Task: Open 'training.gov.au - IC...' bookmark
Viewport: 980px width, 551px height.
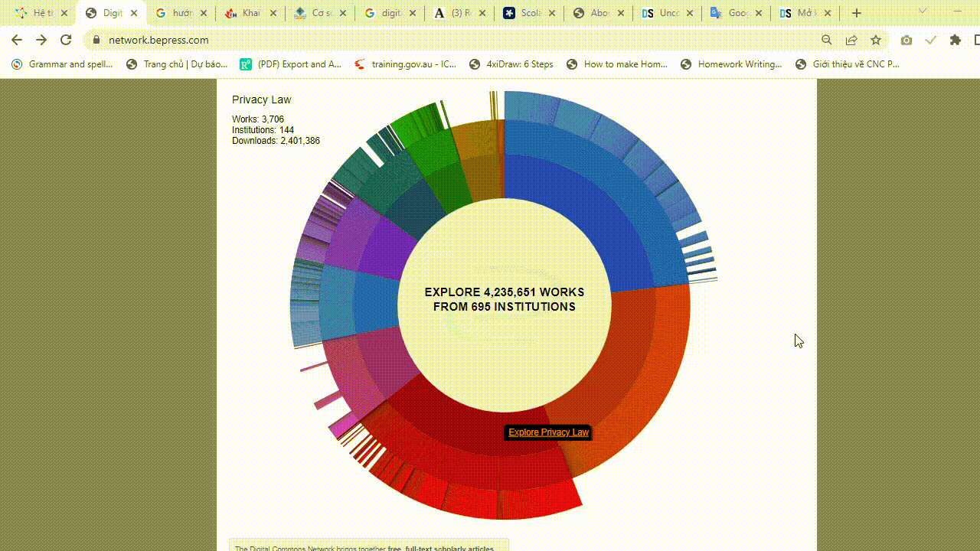Action: coord(406,64)
